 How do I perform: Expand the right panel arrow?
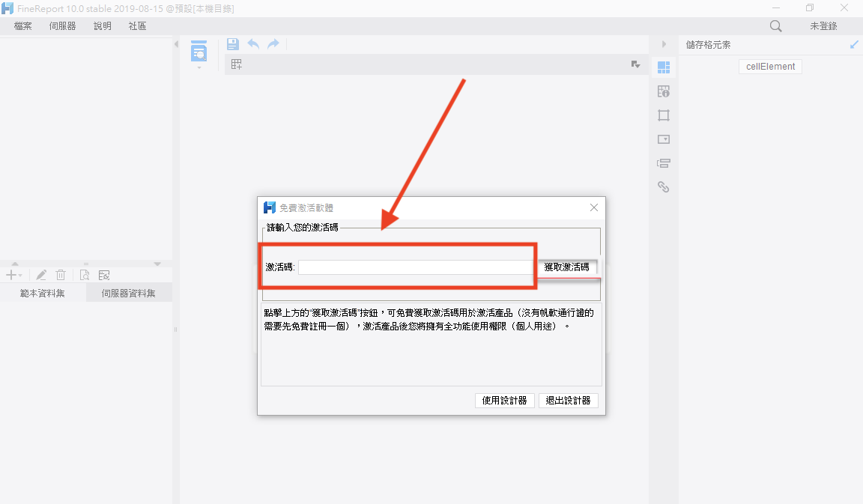(664, 44)
